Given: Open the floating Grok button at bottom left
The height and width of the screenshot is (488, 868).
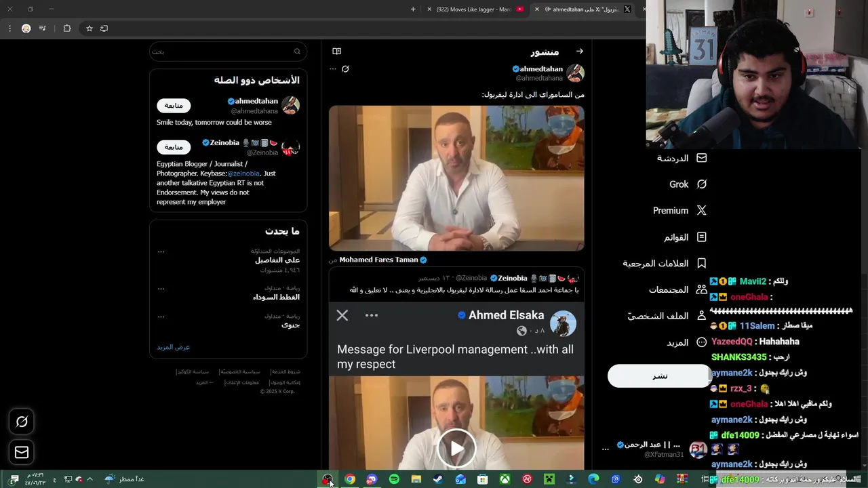Looking at the screenshot, I should click(x=22, y=422).
